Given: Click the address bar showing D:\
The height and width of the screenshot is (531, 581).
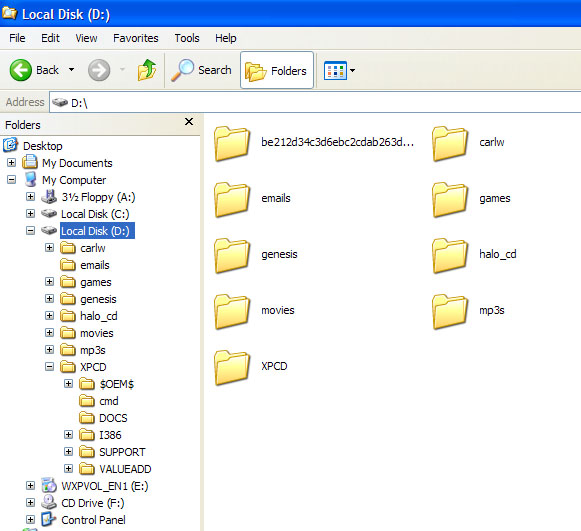Looking at the screenshot, I should coord(315,102).
